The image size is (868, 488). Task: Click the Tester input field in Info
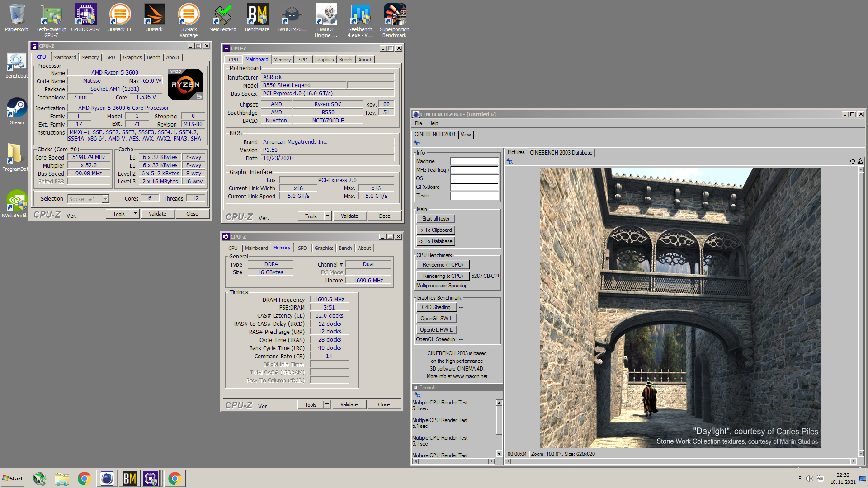pyautogui.click(x=474, y=196)
